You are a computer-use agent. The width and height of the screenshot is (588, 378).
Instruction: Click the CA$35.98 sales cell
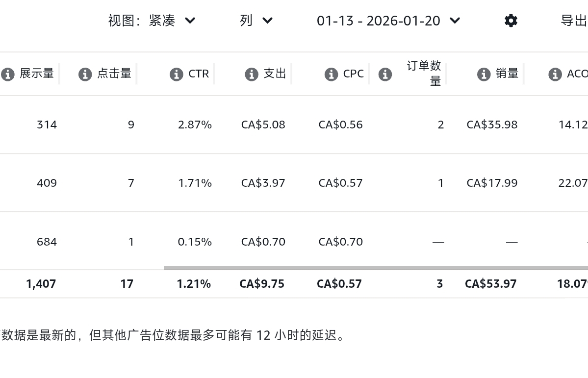point(492,125)
